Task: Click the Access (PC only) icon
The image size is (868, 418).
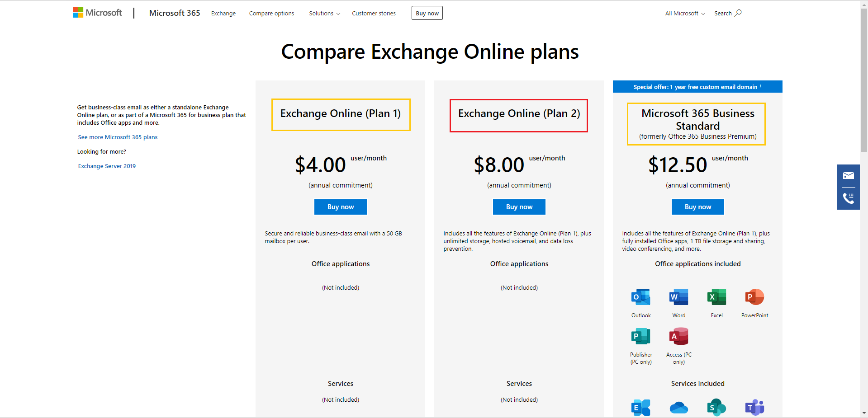Action: pyautogui.click(x=678, y=336)
